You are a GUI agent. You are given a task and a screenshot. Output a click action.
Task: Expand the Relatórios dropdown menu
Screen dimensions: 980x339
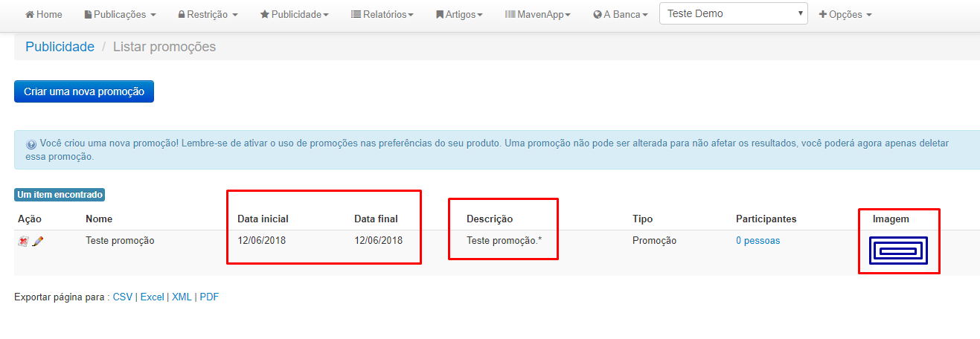382,14
